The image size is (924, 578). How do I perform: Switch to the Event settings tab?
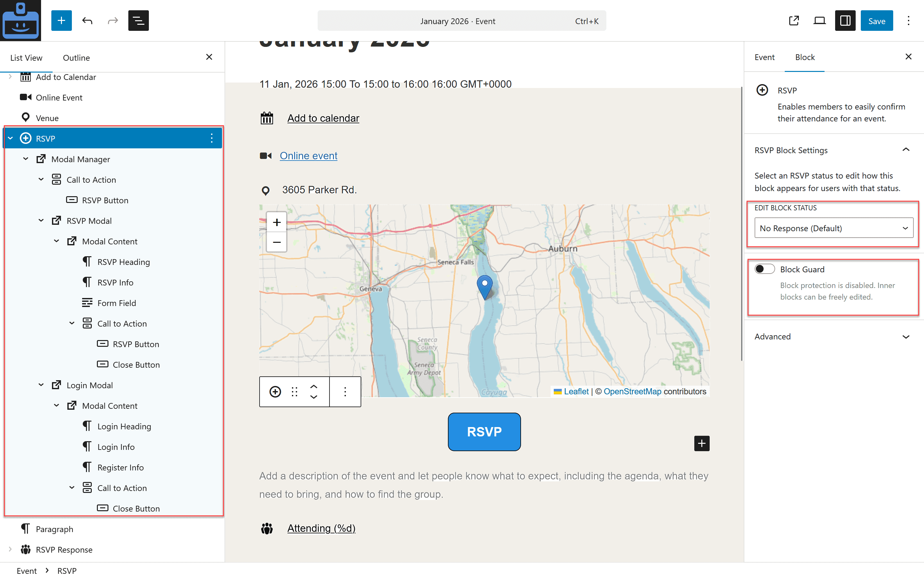(x=765, y=57)
